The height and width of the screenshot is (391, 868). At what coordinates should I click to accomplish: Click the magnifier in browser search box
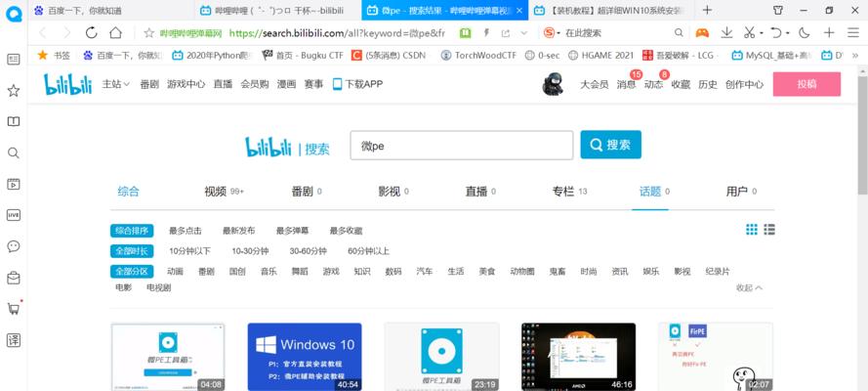coord(679,33)
